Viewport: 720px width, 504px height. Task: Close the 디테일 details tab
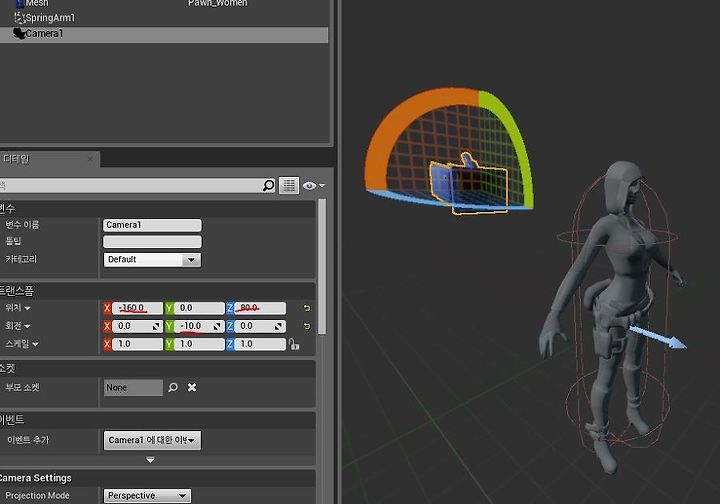90,159
